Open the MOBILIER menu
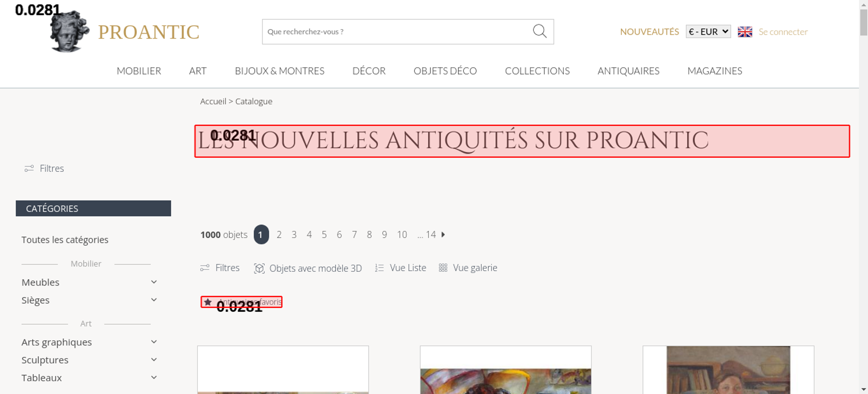The height and width of the screenshot is (394, 868). pyautogui.click(x=139, y=71)
